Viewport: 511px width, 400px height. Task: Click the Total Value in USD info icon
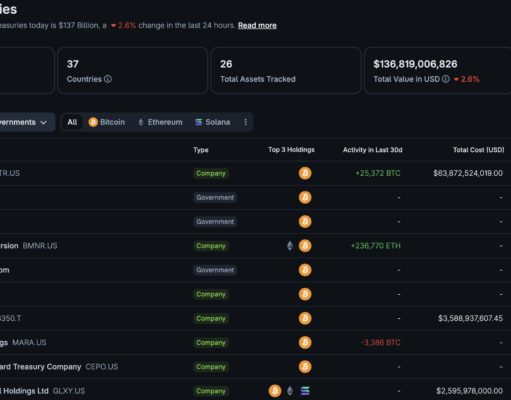446,79
